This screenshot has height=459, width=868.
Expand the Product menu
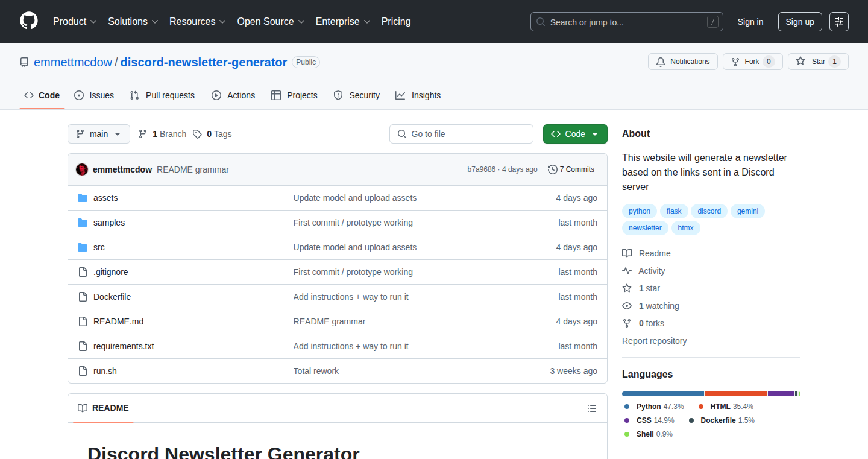75,21
